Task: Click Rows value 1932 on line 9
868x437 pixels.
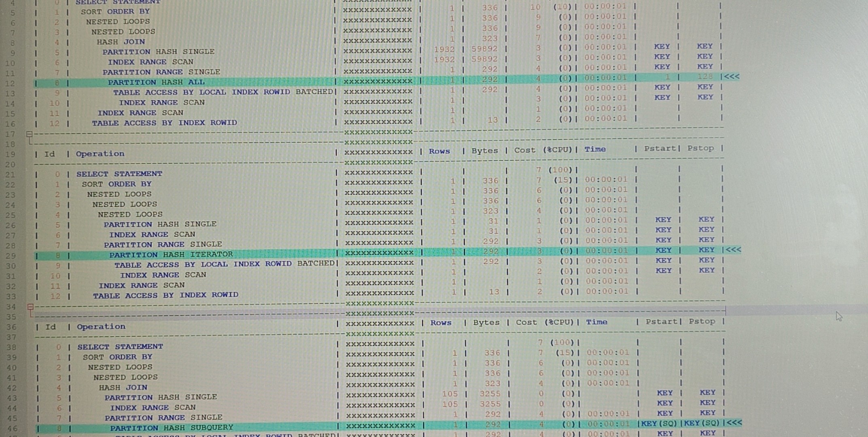Action: [x=444, y=49]
